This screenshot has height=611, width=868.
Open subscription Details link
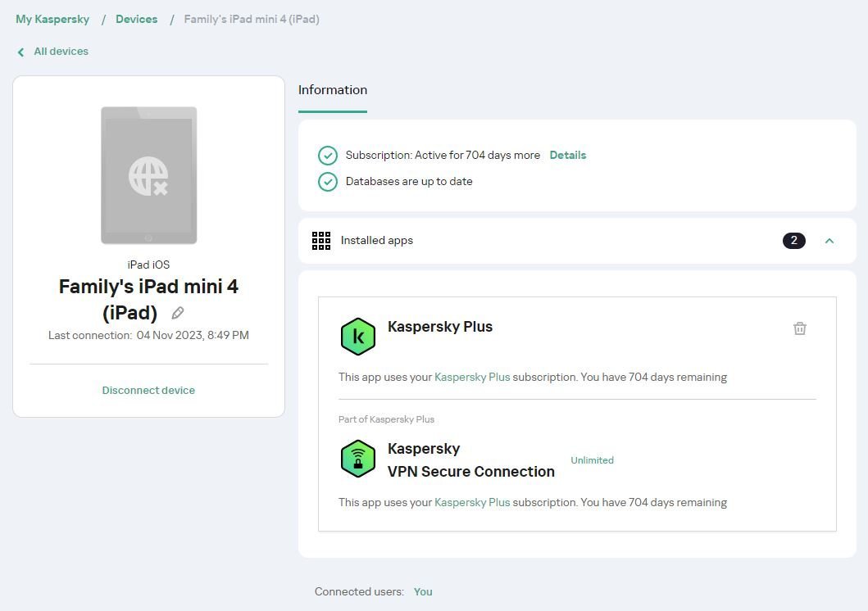click(568, 155)
